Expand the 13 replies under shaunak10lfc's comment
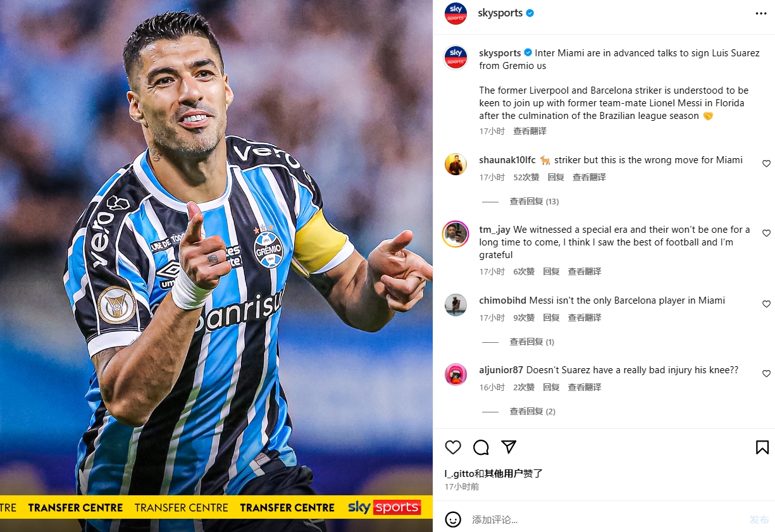775x532 pixels. (534, 201)
